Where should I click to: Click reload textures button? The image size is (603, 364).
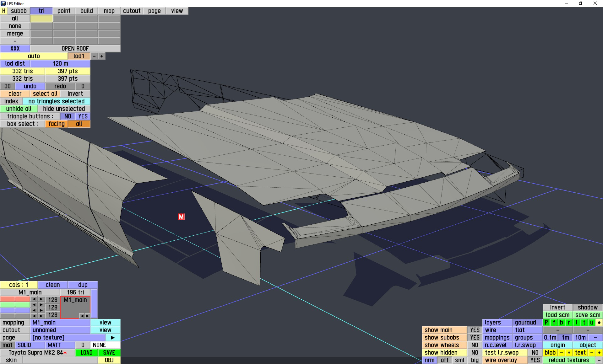click(x=568, y=360)
